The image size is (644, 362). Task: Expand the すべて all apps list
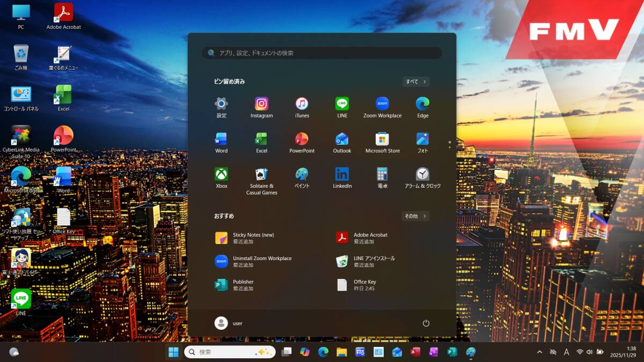pos(416,82)
